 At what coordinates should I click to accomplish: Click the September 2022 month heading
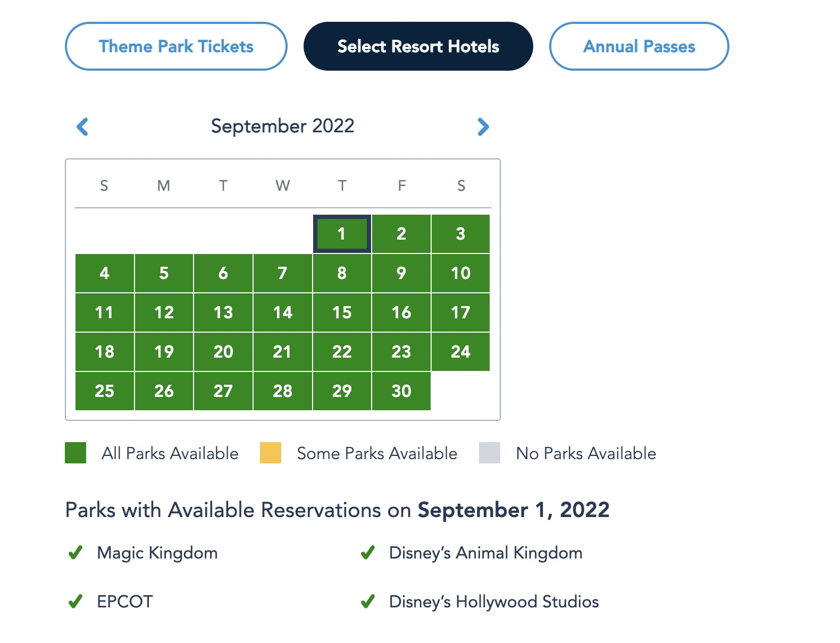282,126
